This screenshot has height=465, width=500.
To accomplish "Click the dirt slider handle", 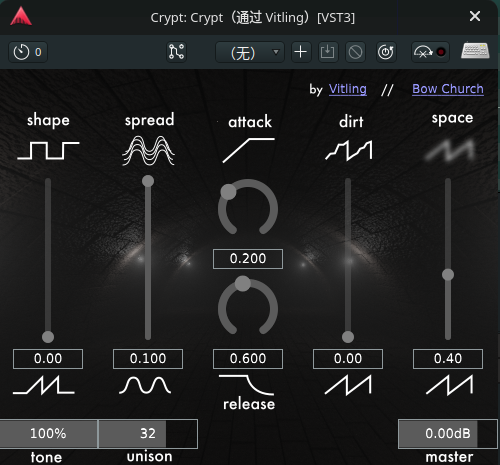I will [348, 337].
